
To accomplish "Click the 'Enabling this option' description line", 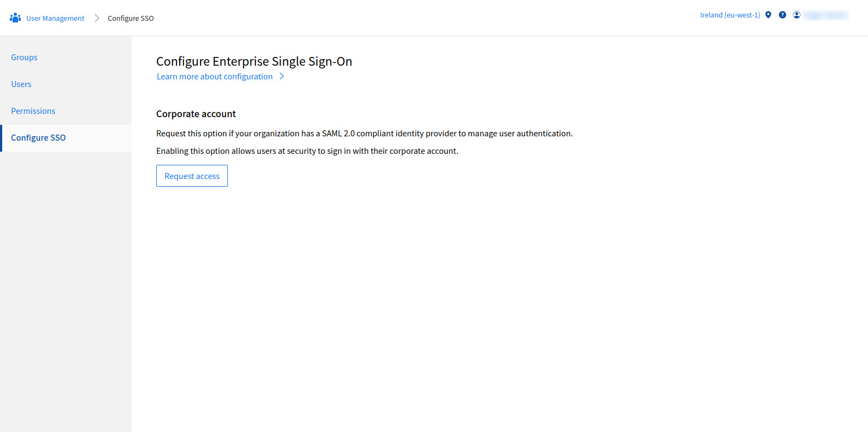I will pos(307,151).
